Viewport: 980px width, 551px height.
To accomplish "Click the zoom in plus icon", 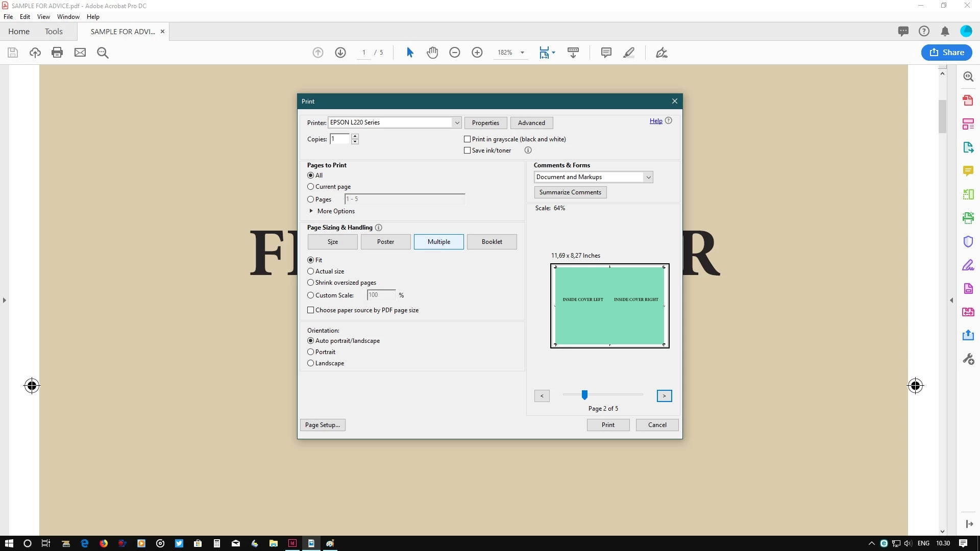I will (x=477, y=53).
